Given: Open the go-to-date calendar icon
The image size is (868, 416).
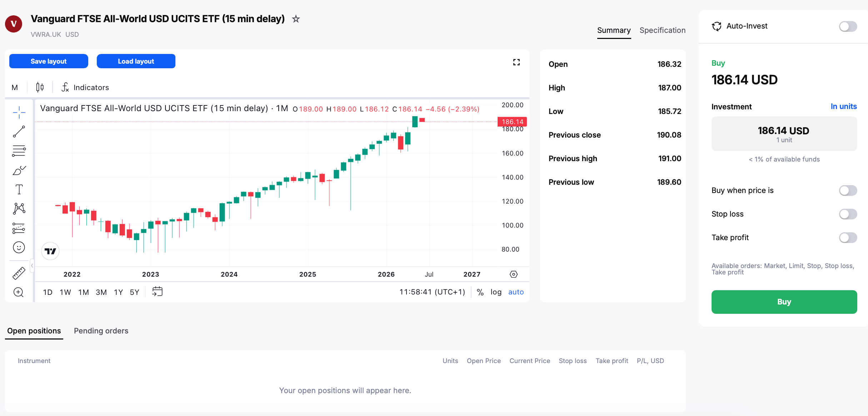Looking at the screenshot, I should coord(157,292).
